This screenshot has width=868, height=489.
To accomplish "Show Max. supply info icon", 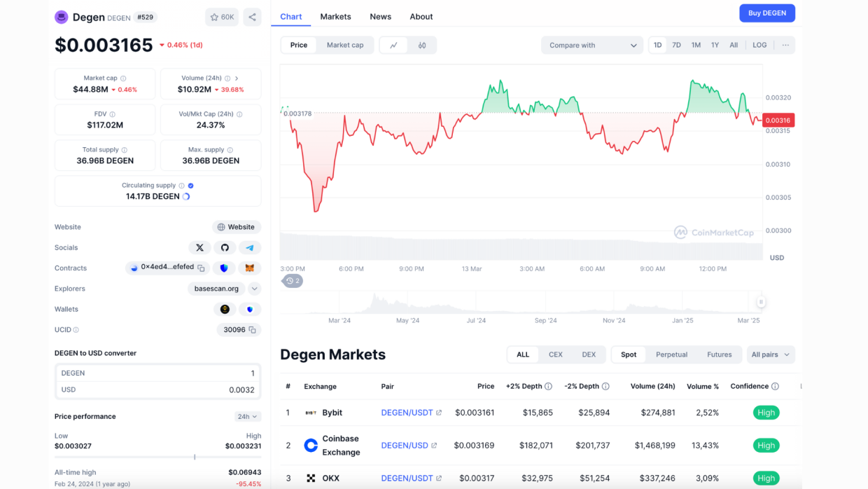I will coord(230,150).
